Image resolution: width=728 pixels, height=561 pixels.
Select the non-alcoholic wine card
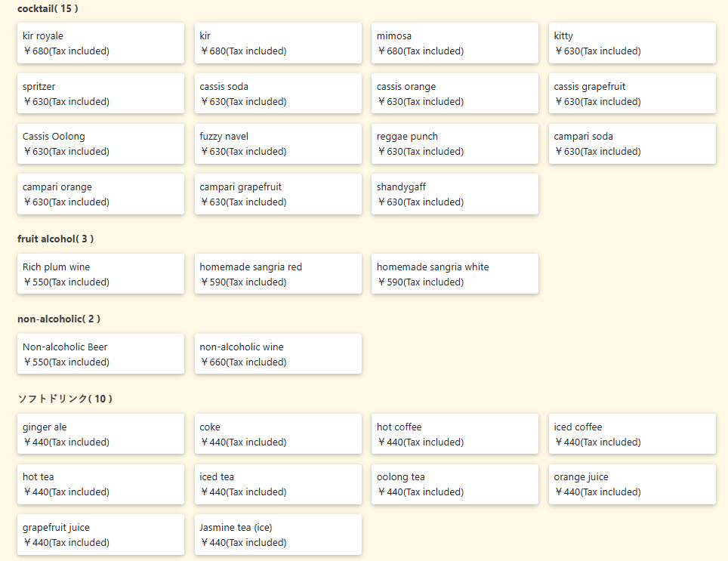pos(278,354)
